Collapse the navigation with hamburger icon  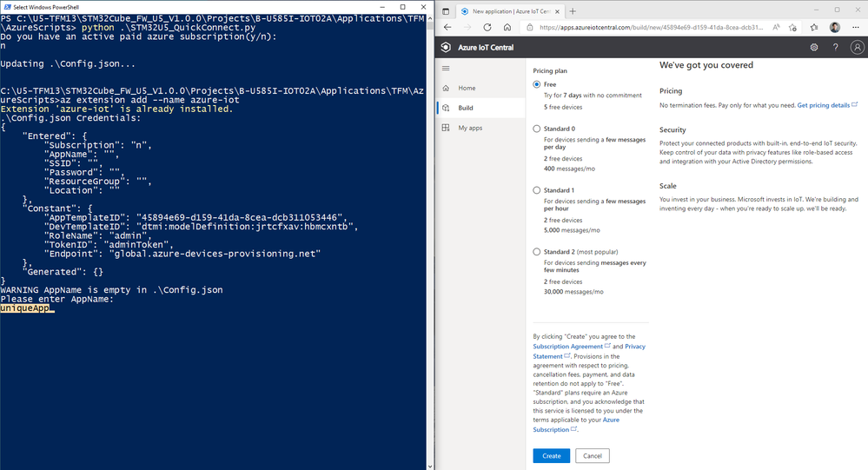(x=446, y=68)
